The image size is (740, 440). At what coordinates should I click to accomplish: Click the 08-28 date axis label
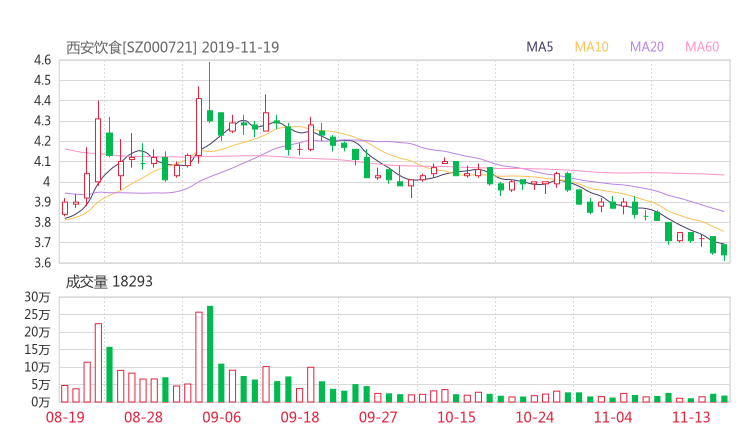tap(143, 417)
